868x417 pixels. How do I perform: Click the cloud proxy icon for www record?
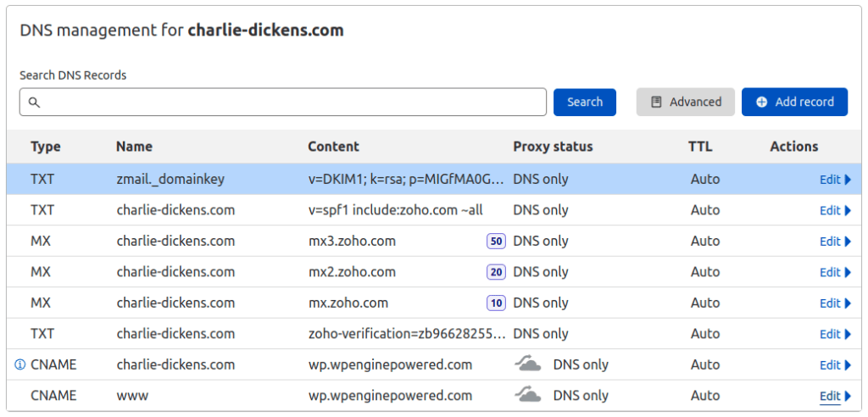point(528,395)
